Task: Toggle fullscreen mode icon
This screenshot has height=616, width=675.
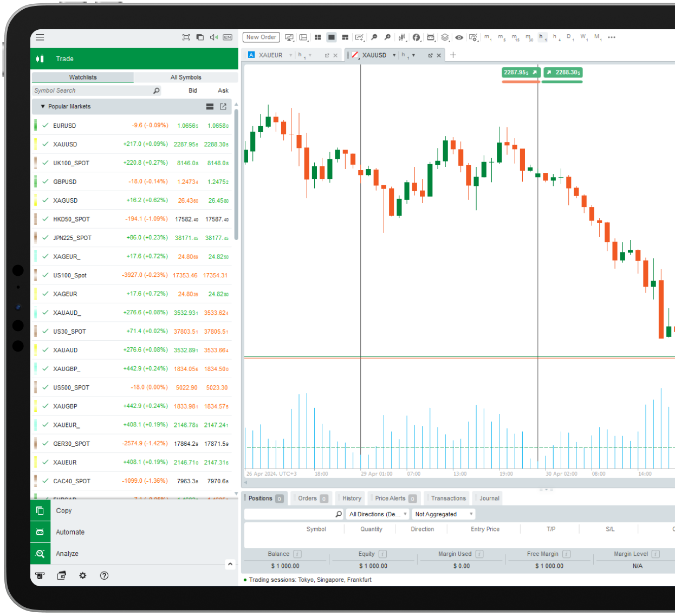Action: [x=186, y=37]
